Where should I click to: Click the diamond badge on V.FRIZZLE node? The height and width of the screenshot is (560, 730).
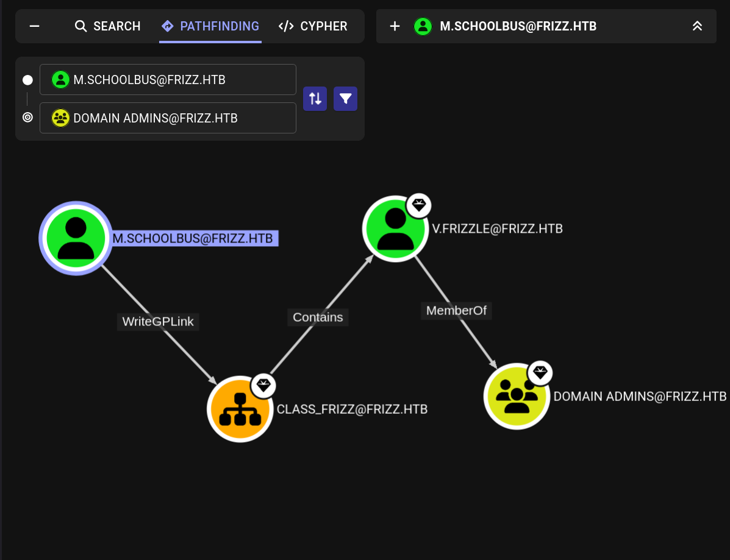pos(418,205)
